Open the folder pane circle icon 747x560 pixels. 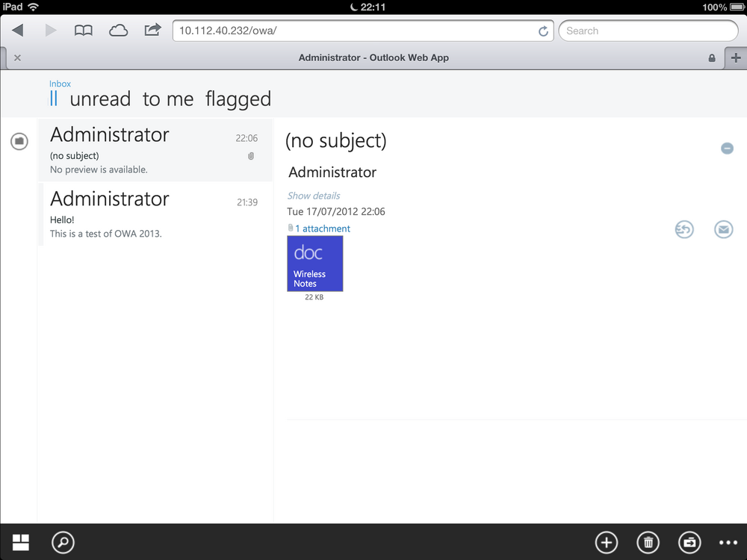pos(19,141)
